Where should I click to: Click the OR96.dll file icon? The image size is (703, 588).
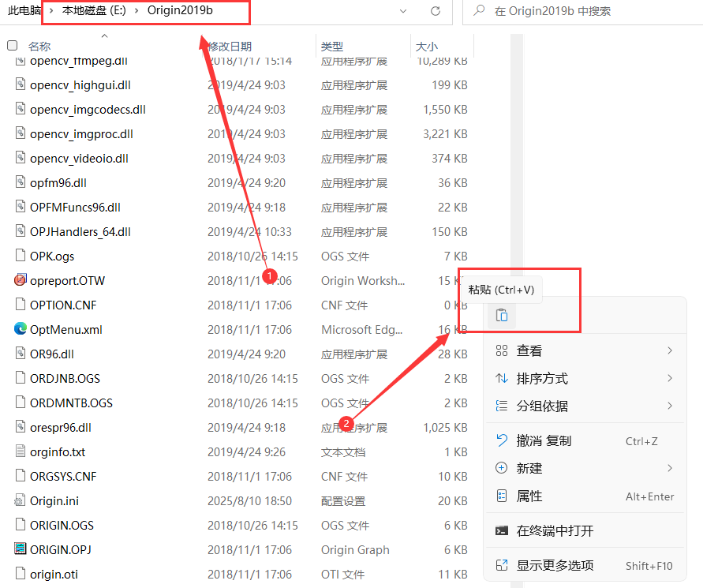tap(21, 353)
